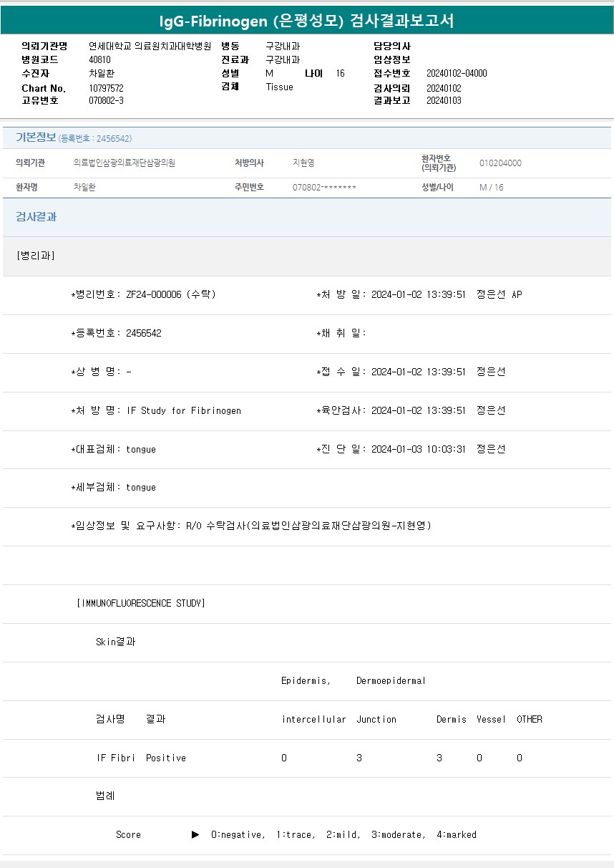The width and height of the screenshot is (614, 868).
Task: Click the Vessel column header
Action: tap(491, 719)
